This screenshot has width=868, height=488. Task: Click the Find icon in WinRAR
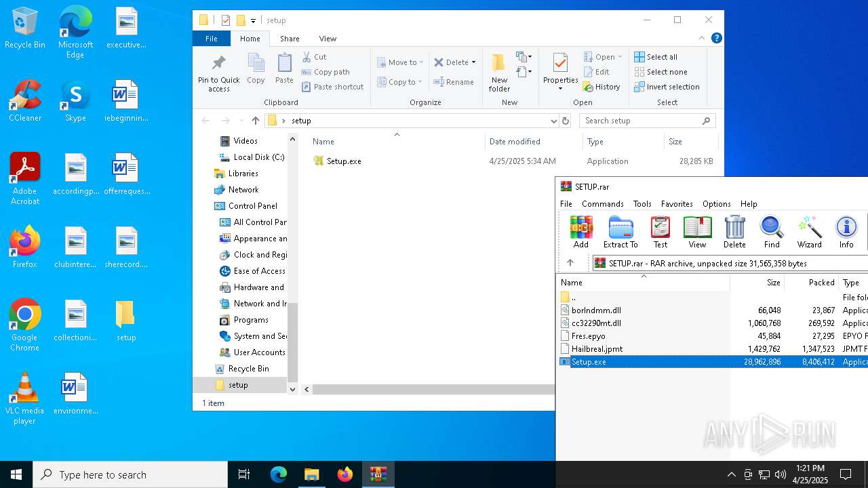(x=772, y=232)
